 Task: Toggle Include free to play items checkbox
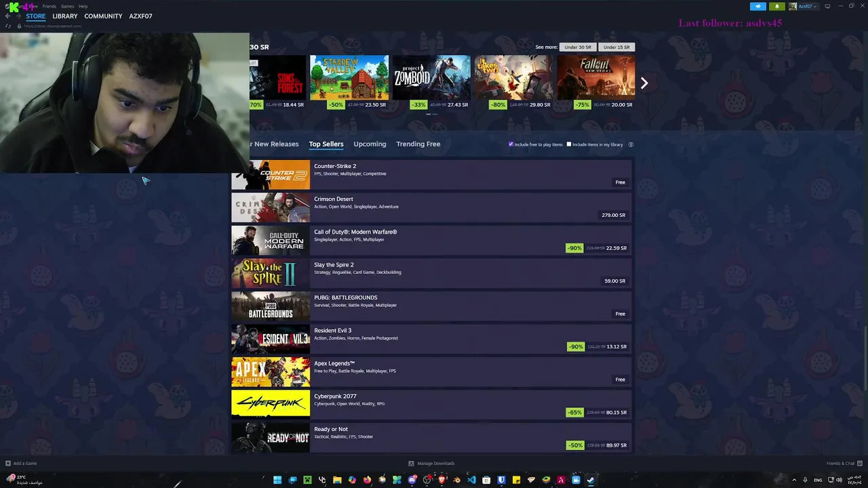(x=511, y=144)
